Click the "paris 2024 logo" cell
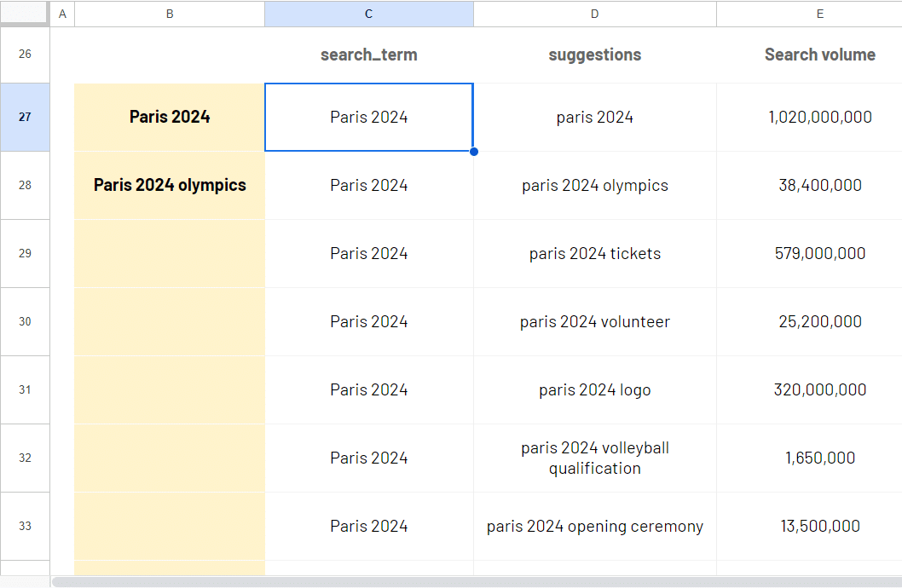Screen dimensions: 902x588 tap(594, 389)
